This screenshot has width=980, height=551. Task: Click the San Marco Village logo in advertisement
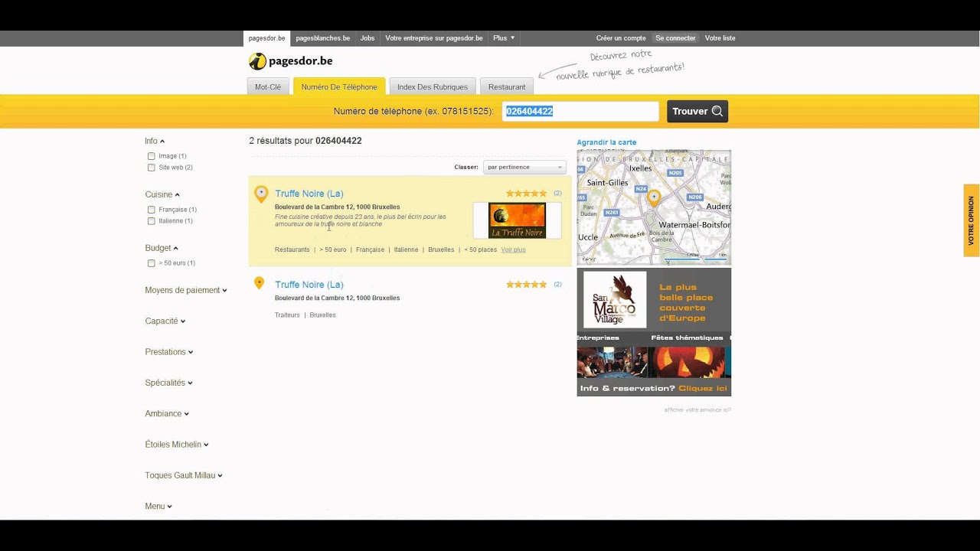point(615,299)
